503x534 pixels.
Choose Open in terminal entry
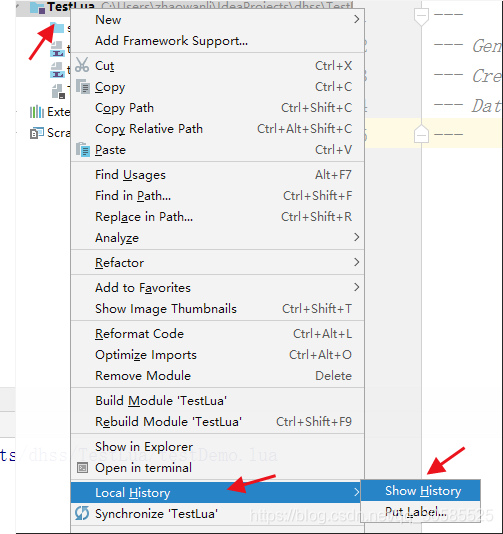pyautogui.click(x=217, y=468)
